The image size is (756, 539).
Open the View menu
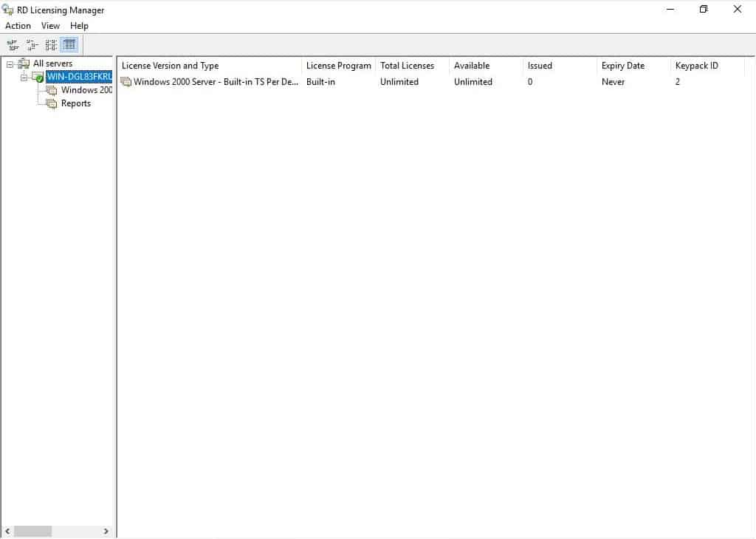(x=50, y=26)
